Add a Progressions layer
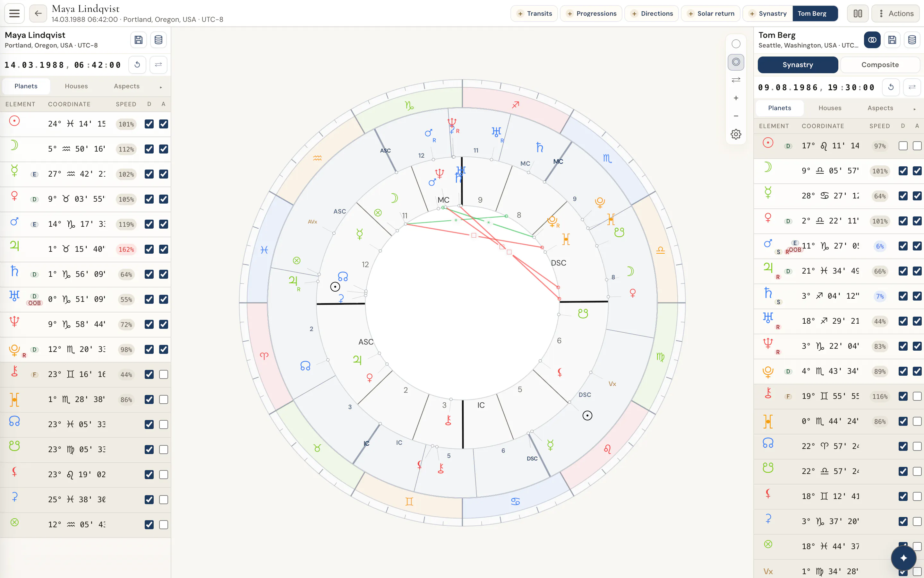 pyautogui.click(x=591, y=13)
